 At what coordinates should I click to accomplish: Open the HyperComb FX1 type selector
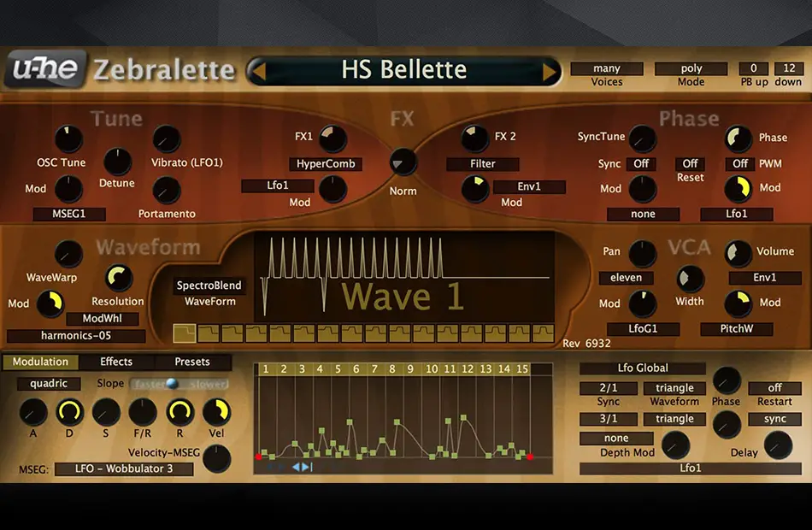(x=326, y=164)
